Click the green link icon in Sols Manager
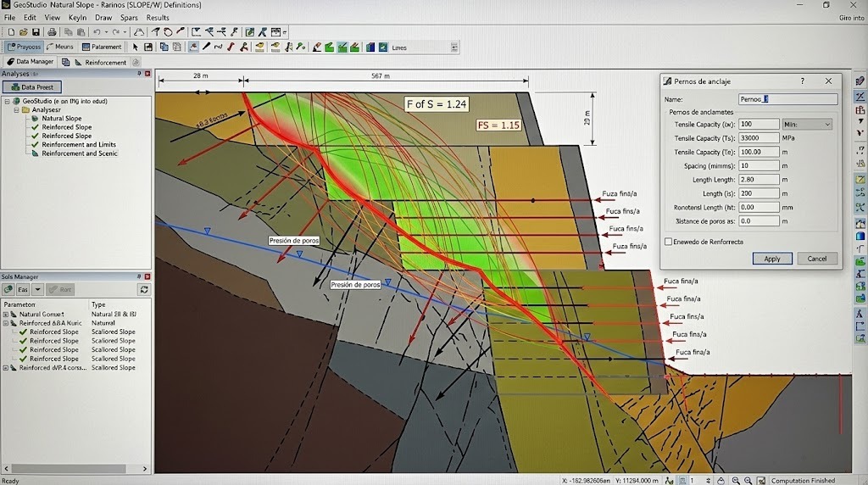Viewport: 868px width, 485px height. point(8,289)
